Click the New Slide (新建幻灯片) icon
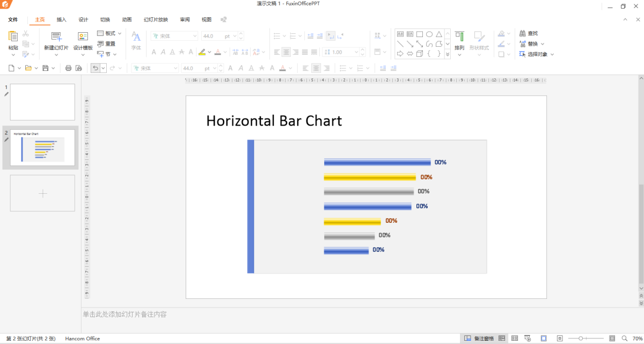Viewport: 644px width, 344px height. click(x=56, y=37)
